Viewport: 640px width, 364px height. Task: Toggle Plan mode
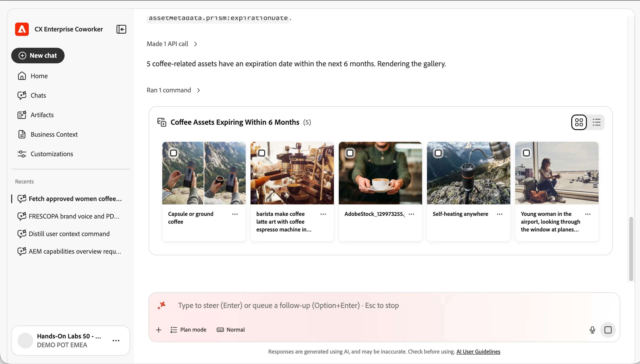coord(188,330)
